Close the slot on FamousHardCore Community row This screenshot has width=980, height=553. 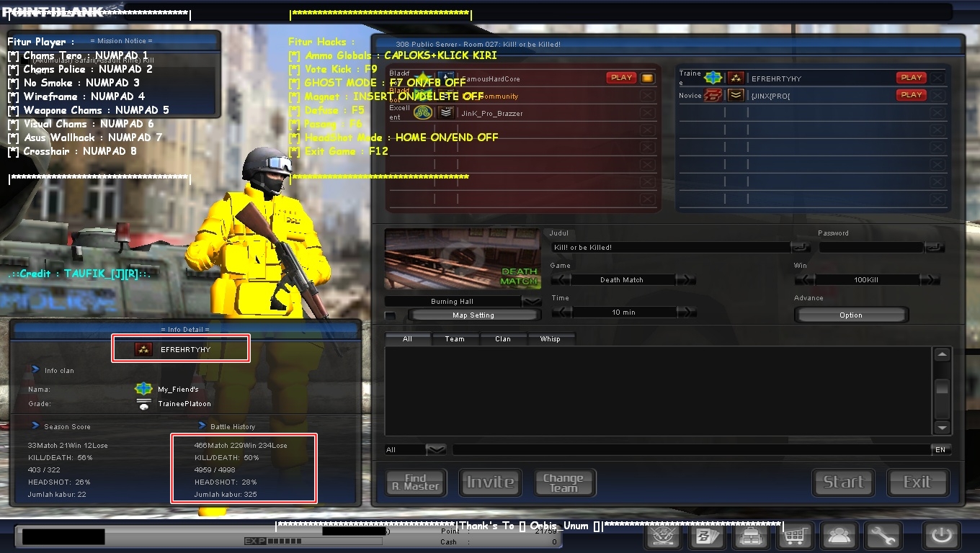coord(647,95)
